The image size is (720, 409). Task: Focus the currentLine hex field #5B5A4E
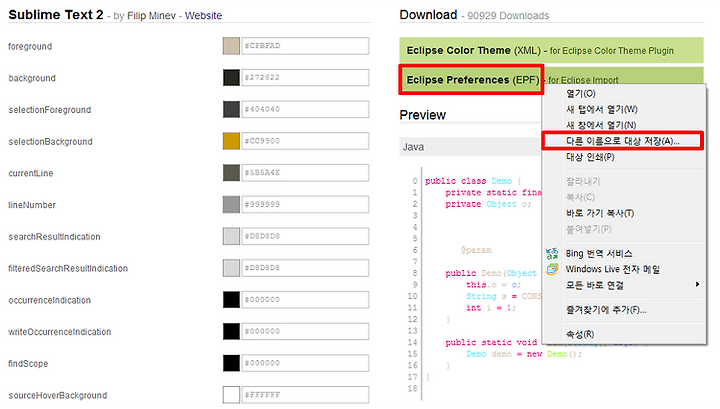tap(305, 173)
